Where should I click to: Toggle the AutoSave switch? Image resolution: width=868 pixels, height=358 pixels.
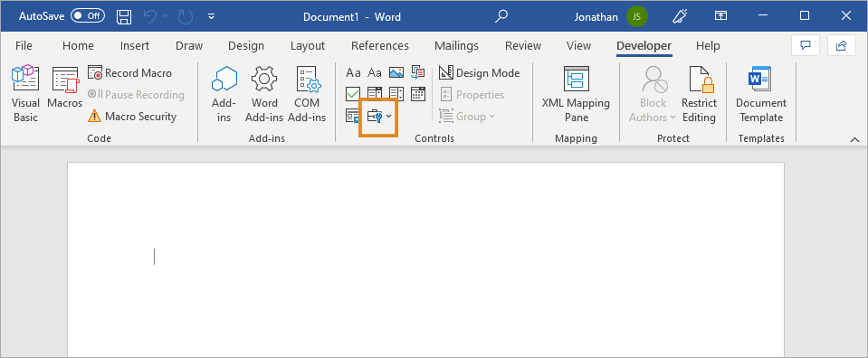88,16
